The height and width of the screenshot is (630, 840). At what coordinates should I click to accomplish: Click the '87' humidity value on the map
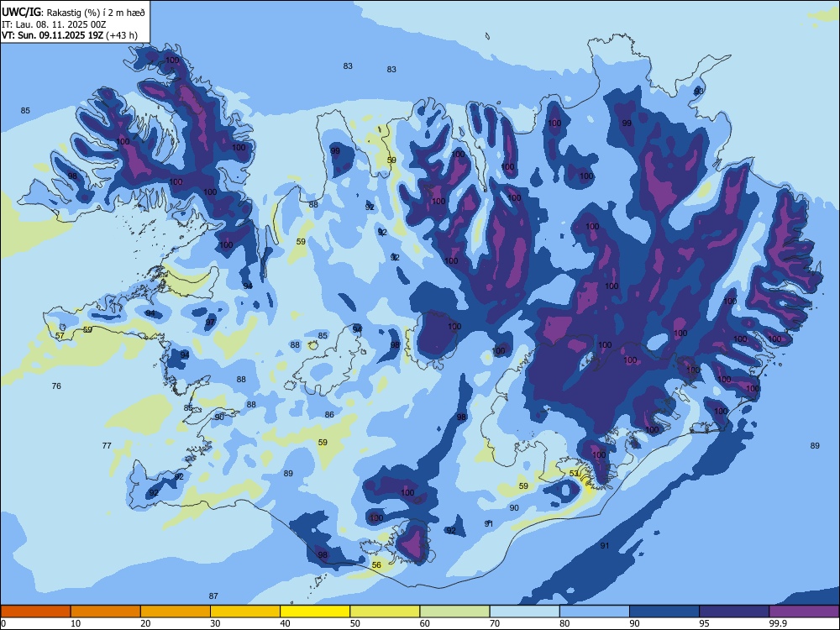pos(213,596)
